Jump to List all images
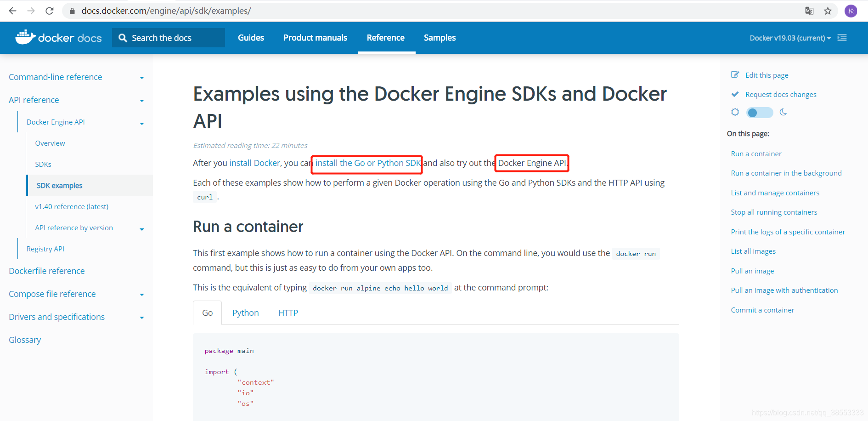 click(753, 251)
